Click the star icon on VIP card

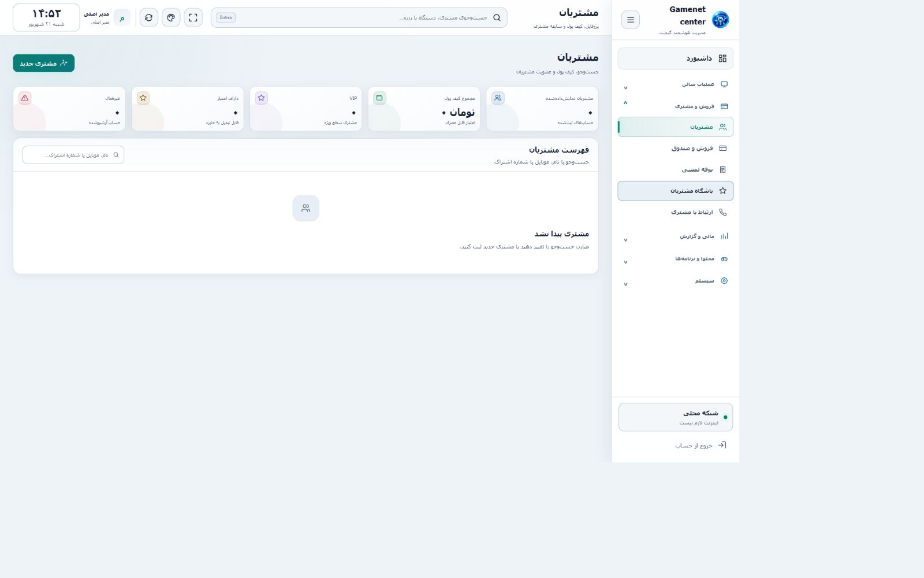(262, 98)
